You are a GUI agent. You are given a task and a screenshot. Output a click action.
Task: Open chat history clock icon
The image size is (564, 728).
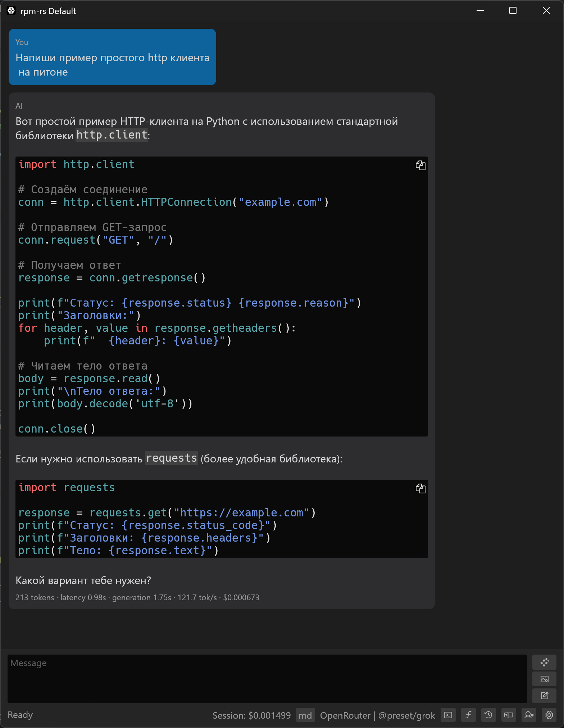point(488,715)
